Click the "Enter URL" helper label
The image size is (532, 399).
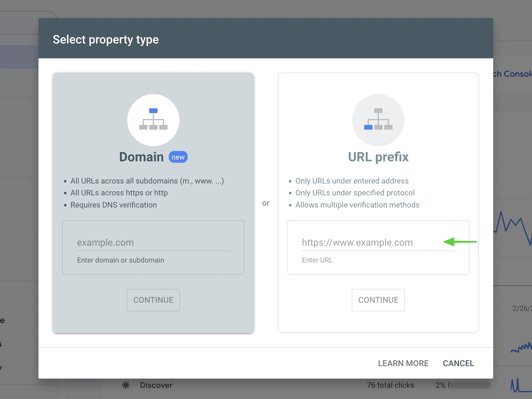[x=317, y=260]
